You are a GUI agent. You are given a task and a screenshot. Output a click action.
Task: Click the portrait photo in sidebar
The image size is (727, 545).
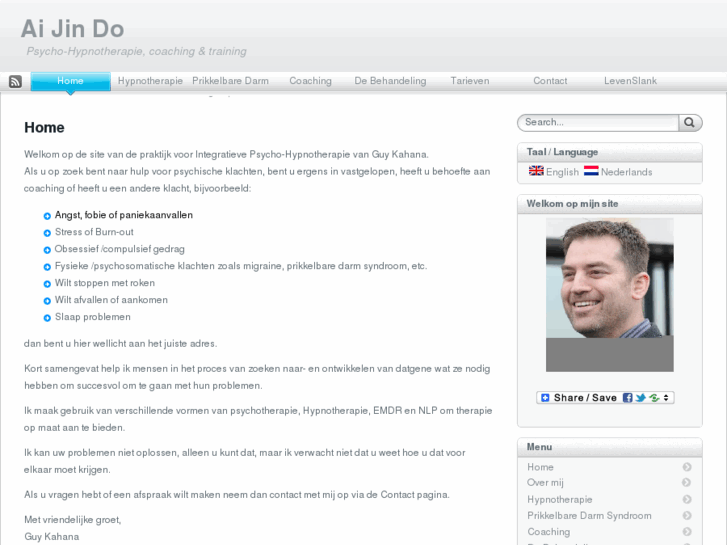(x=610, y=295)
